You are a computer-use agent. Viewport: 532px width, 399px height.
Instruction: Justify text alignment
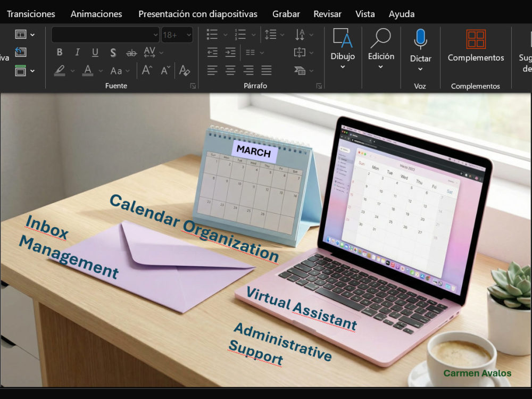point(267,70)
